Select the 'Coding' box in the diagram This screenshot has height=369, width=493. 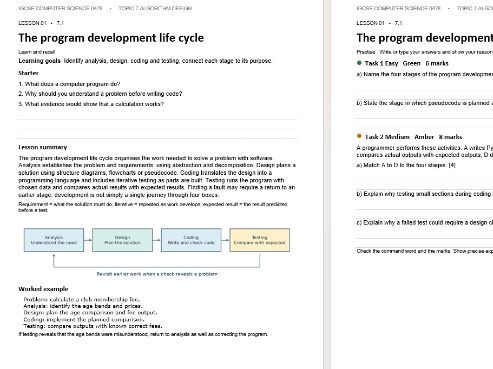tap(191, 240)
